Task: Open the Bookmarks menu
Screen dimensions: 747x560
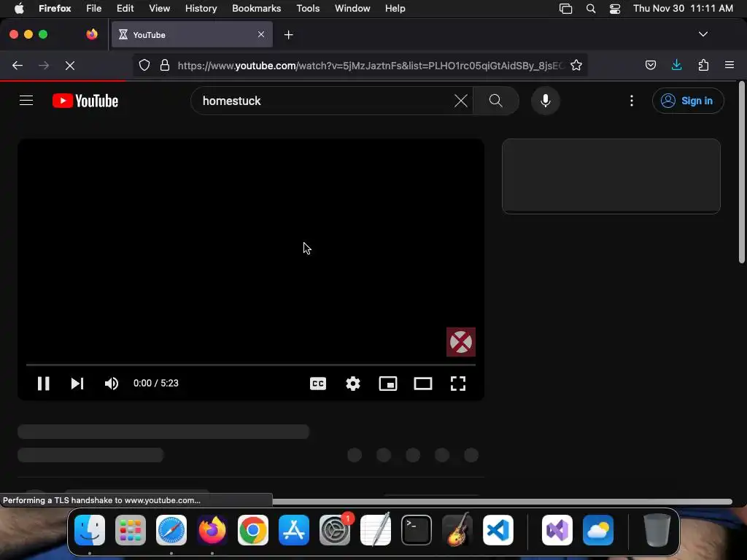Action: click(256, 8)
